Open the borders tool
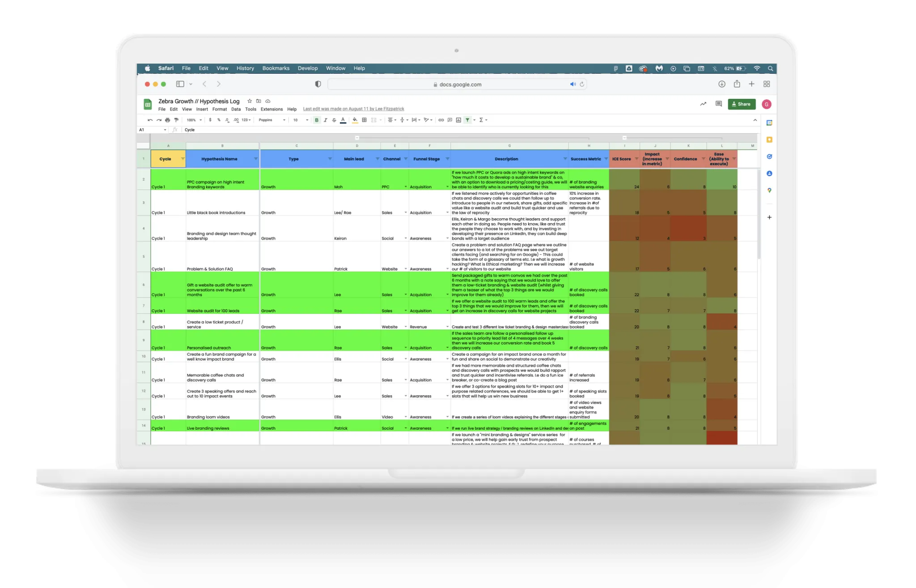916x588 pixels. click(x=364, y=120)
